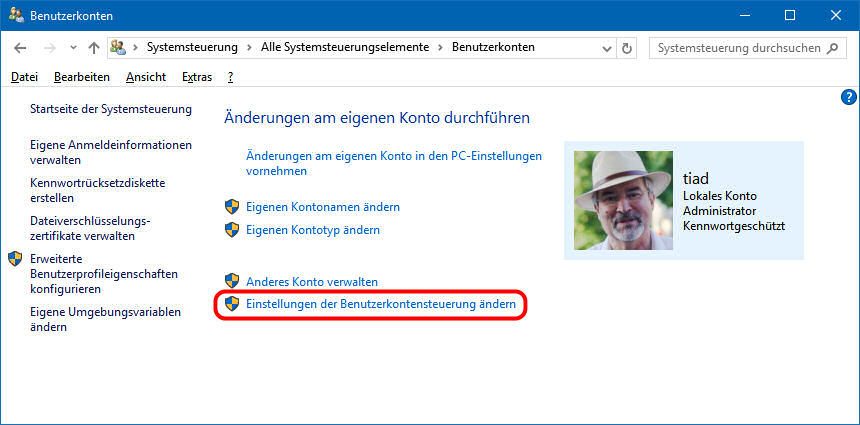Image resolution: width=860 pixels, height=425 pixels.
Task: Click shield icon beside Eigenen Kontotyp ändern
Action: (x=232, y=230)
